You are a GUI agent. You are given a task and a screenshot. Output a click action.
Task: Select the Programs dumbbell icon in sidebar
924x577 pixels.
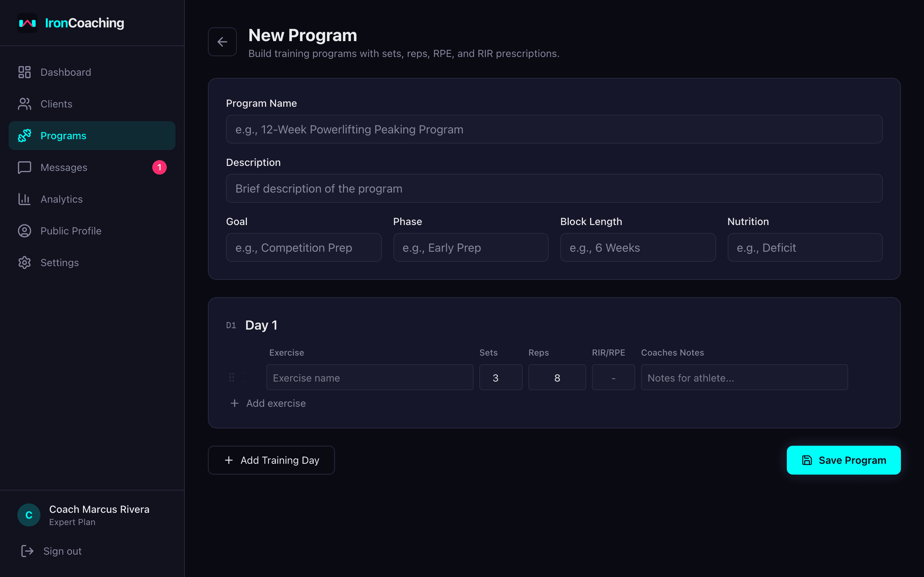(x=25, y=136)
